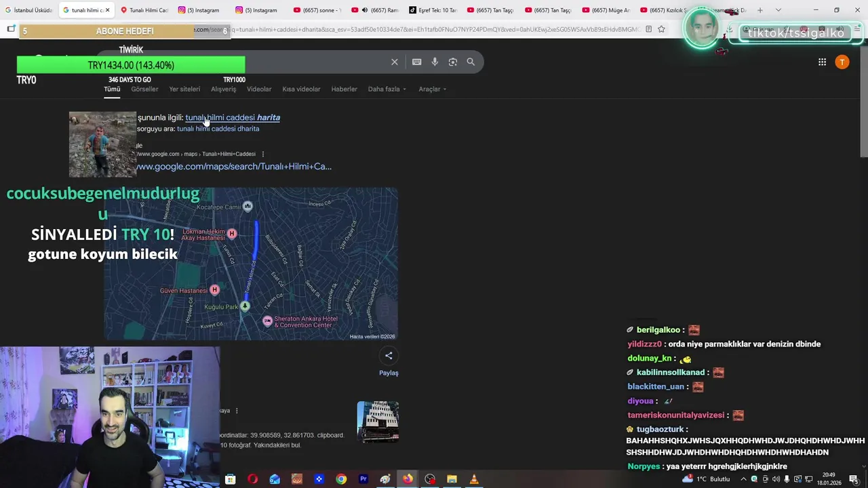Open suggested 'tunalı hilmi caddesi harita' link

coord(233,117)
